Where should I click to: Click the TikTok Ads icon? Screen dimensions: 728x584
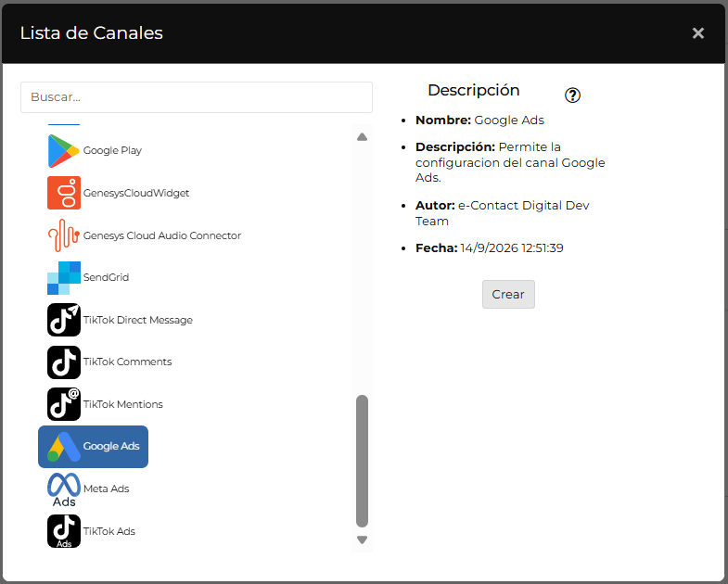point(64,531)
